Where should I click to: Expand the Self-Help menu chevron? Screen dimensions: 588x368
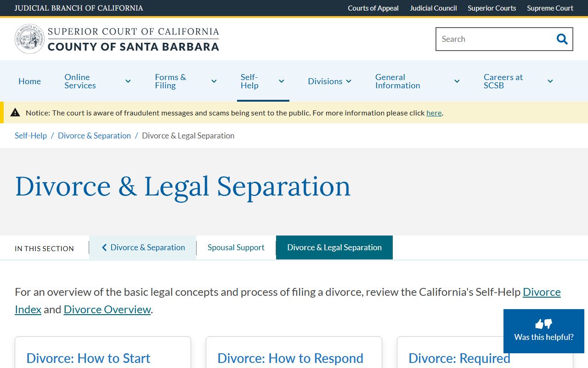coord(282,81)
